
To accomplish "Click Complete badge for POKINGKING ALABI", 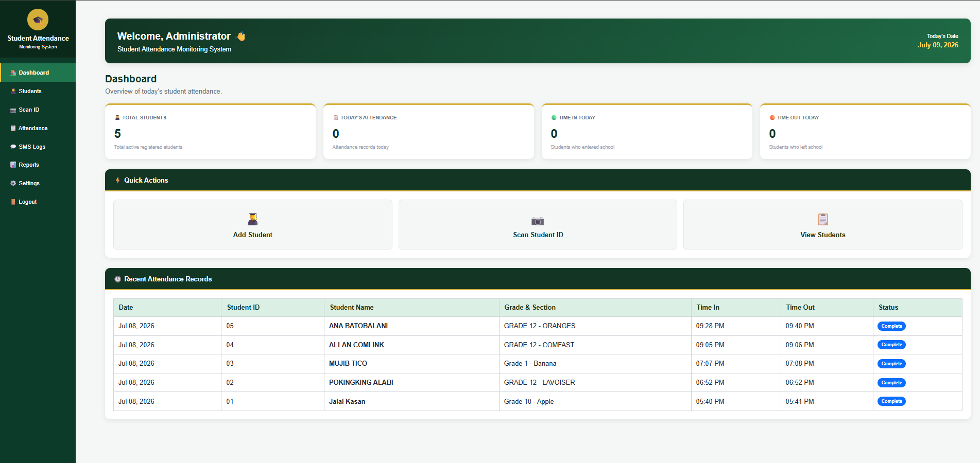I will click(891, 383).
